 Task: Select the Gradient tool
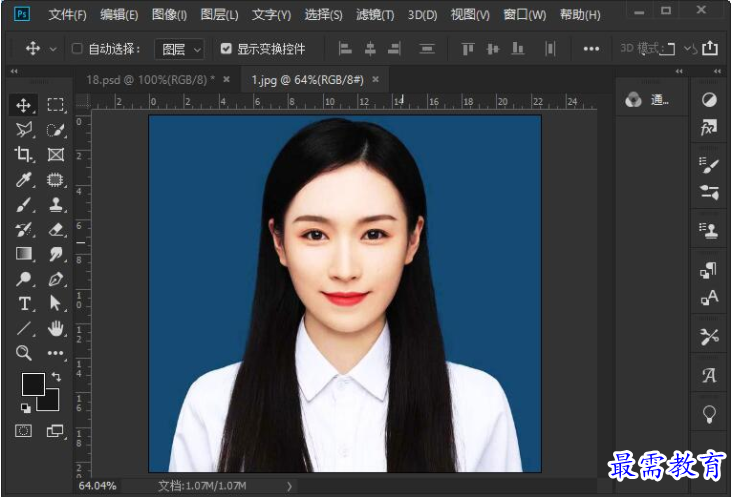pyautogui.click(x=24, y=254)
